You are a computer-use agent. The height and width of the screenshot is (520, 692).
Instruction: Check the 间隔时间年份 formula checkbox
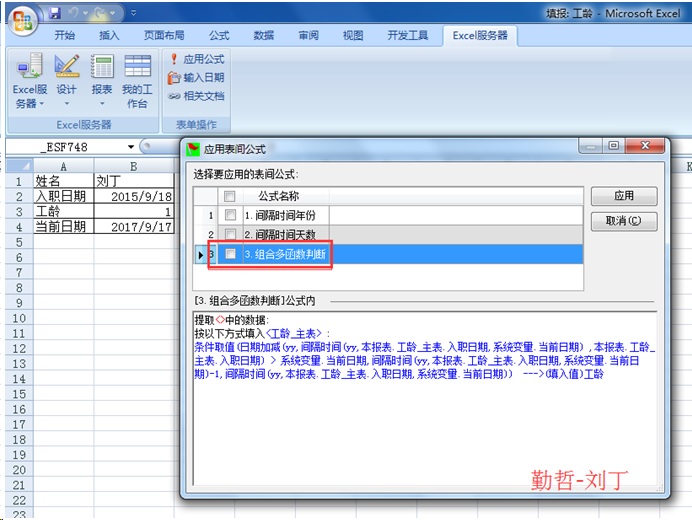230,215
